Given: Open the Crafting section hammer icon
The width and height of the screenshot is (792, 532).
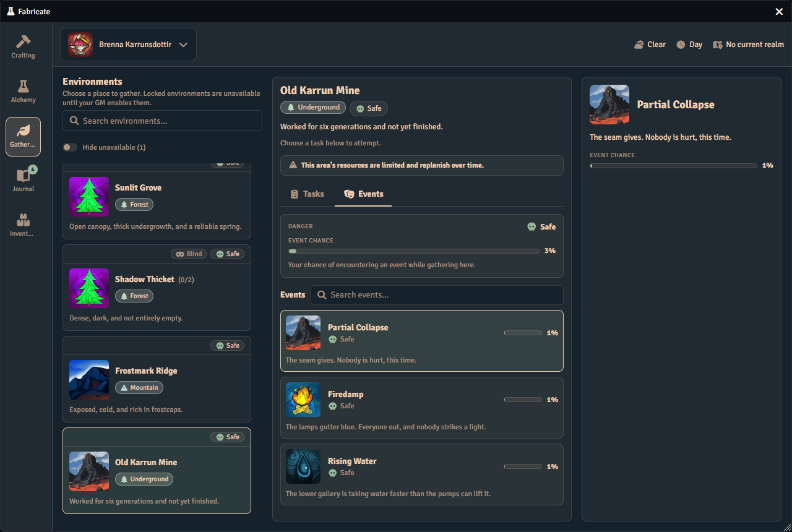Looking at the screenshot, I should coord(23,41).
